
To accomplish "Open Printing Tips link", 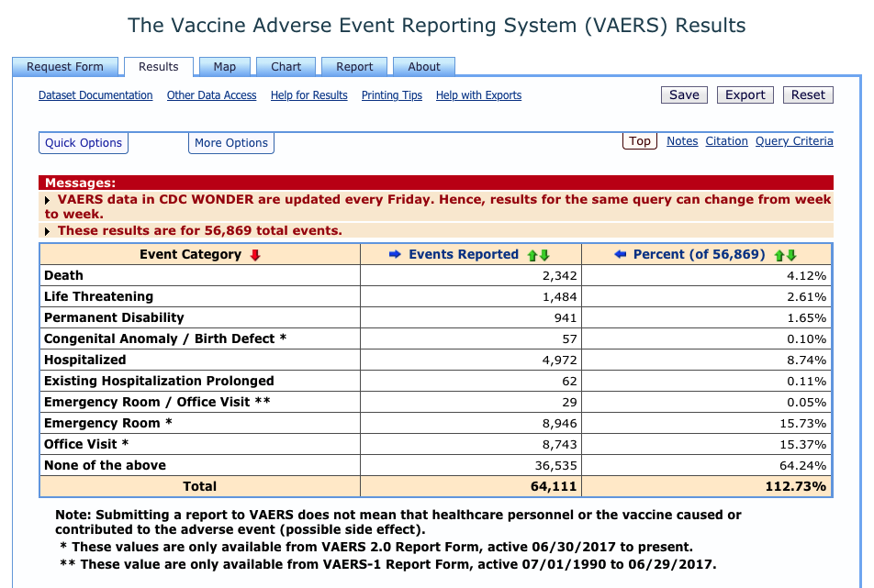I will 392,95.
